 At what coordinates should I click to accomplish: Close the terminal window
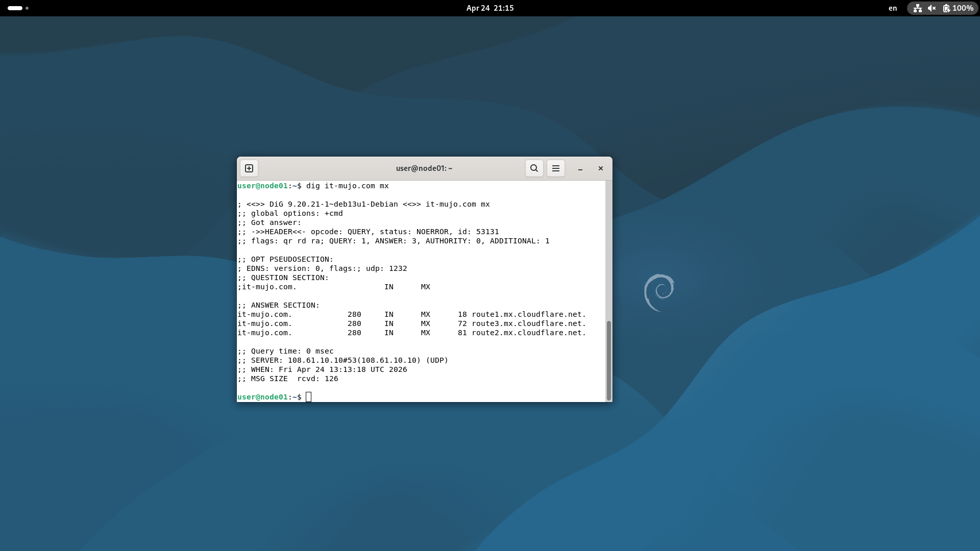[601, 168]
